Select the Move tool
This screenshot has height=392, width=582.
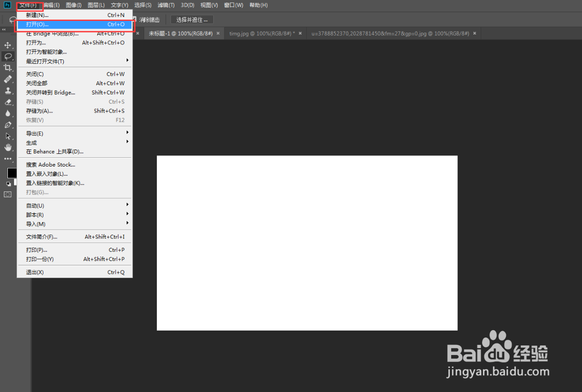click(x=8, y=45)
